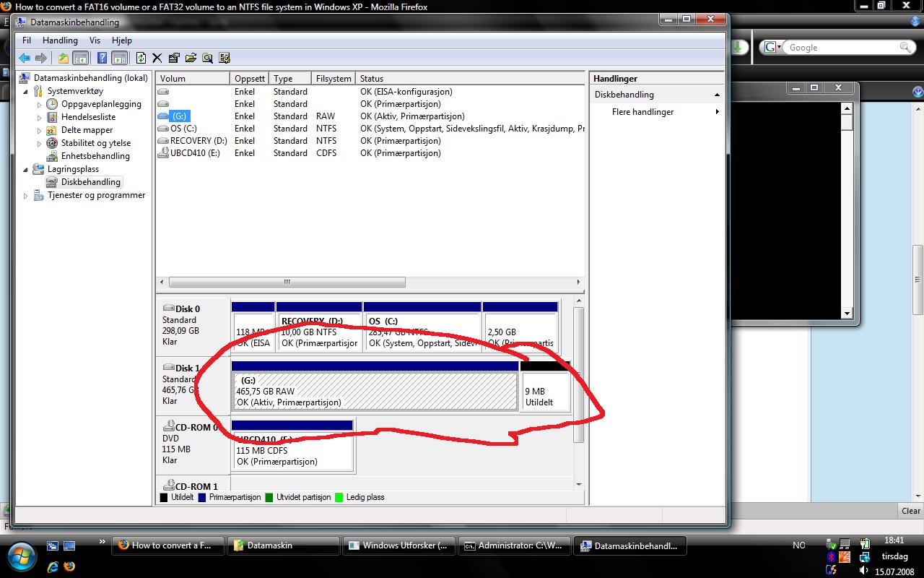
Task: Select the UBCD410 (E:) volume row
Action: coord(370,153)
